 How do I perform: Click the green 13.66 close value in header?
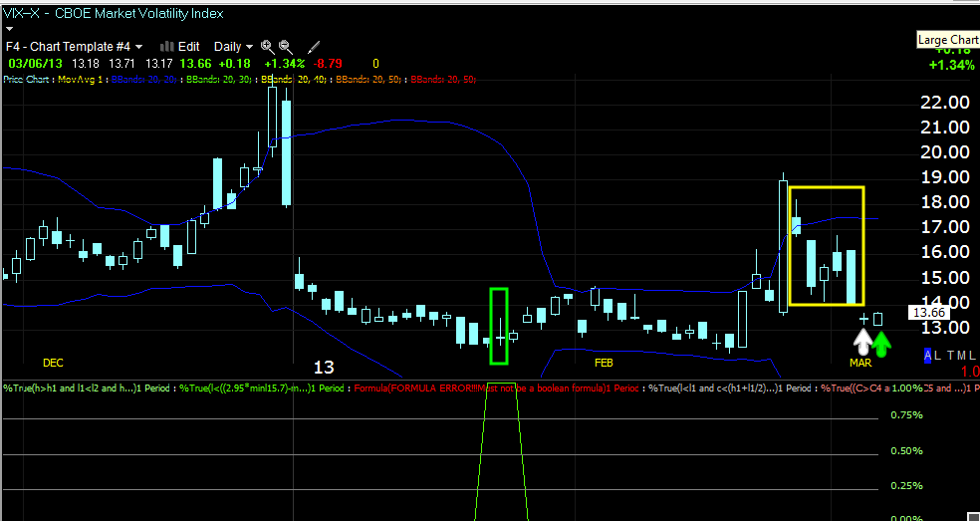tap(195, 63)
